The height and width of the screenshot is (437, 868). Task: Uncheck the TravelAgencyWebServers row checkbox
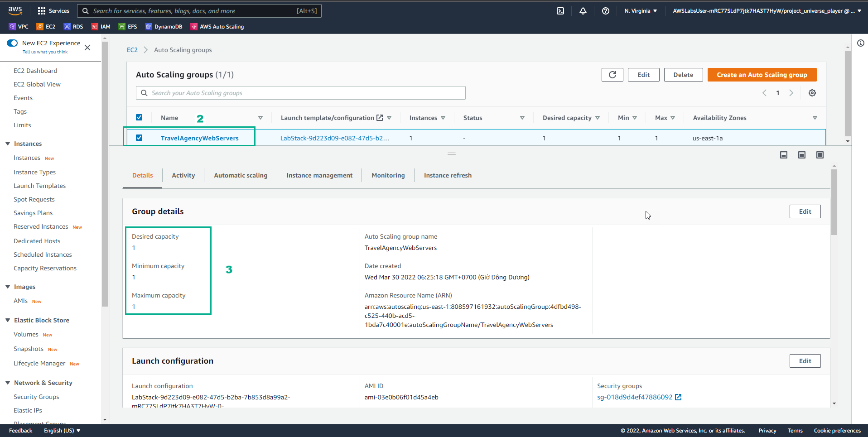tap(139, 138)
